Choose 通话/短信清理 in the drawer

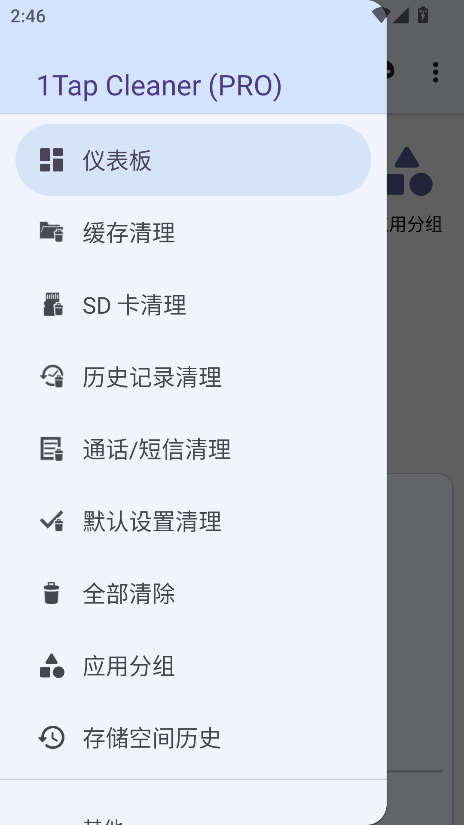pos(193,449)
